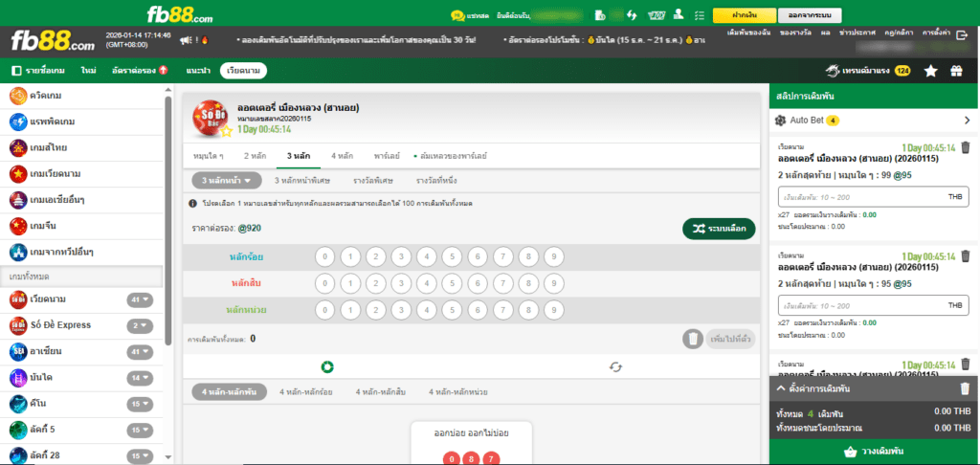Expand เวียดนาม 41 games list in sidebar

coord(140,299)
